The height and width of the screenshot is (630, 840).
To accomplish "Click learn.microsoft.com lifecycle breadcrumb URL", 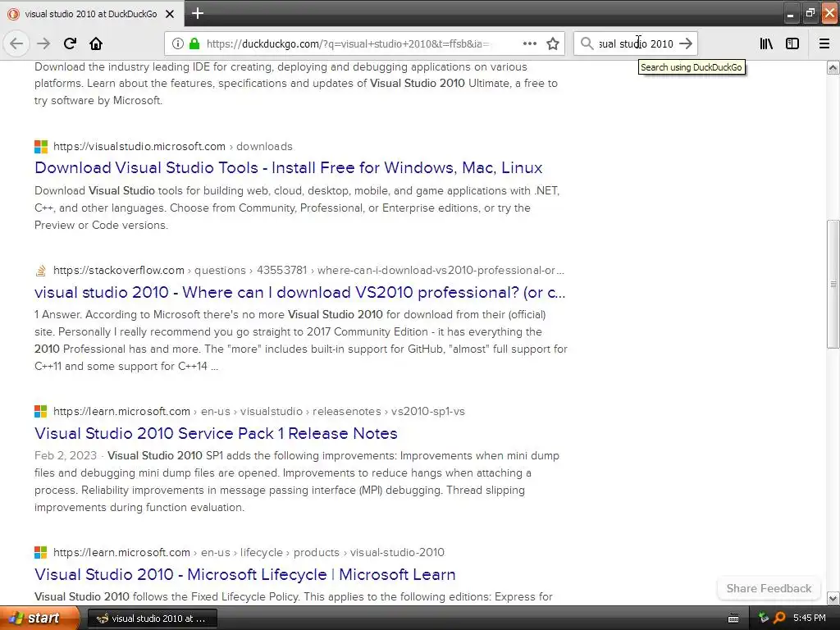I will click(249, 552).
